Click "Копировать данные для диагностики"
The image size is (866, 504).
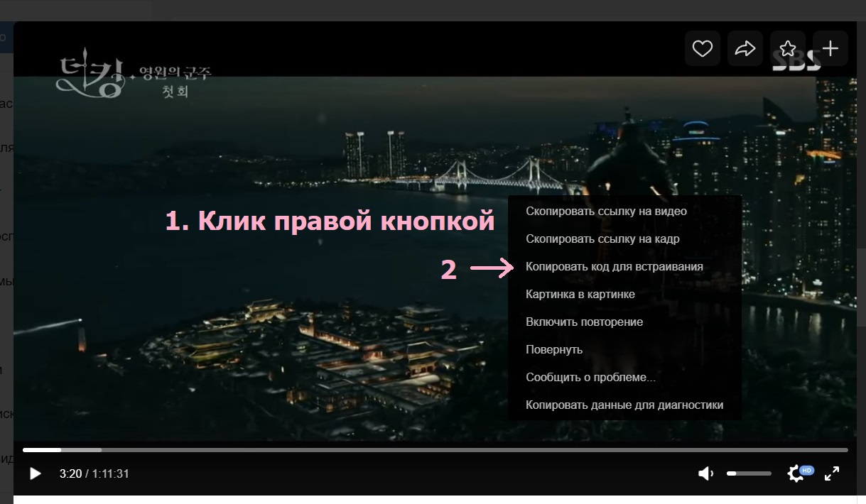click(x=624, y=405)
